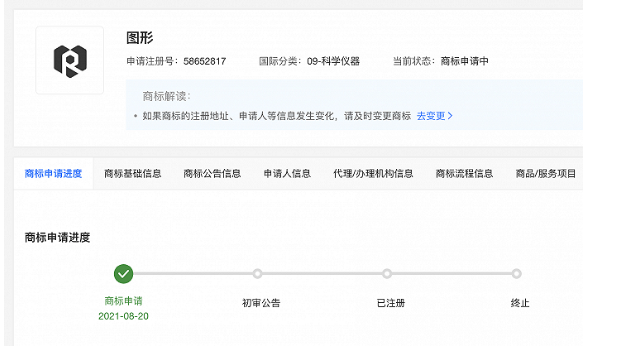The image size is (624, 360).
Task: Go to the 申请人信息 tab
Action: click(x=287, y=173)
